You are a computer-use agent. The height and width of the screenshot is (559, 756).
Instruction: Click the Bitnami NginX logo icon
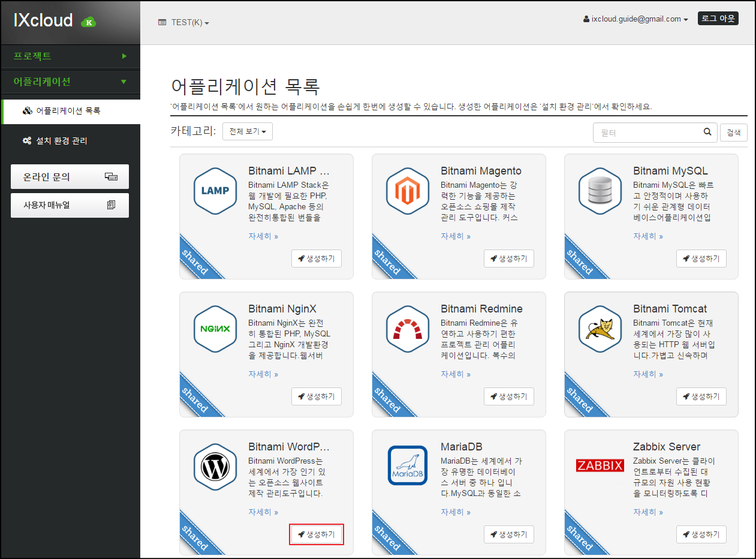[x=215, y=329]
